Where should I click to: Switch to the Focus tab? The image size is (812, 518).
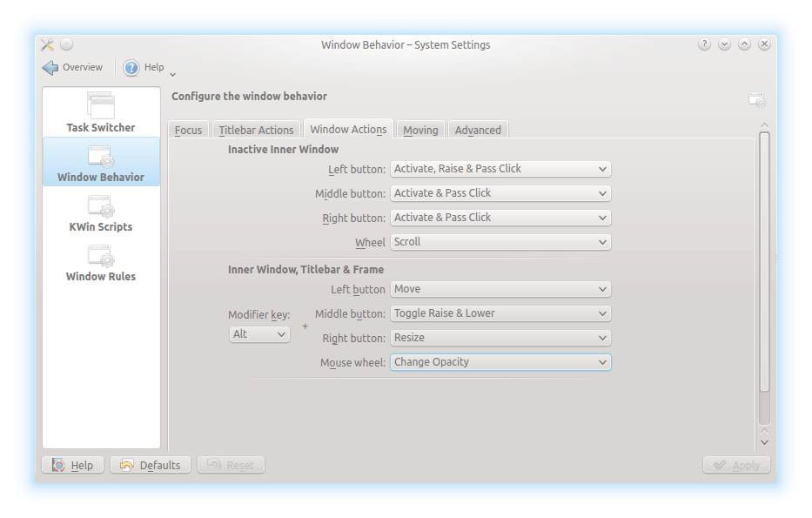pos(189,130)
